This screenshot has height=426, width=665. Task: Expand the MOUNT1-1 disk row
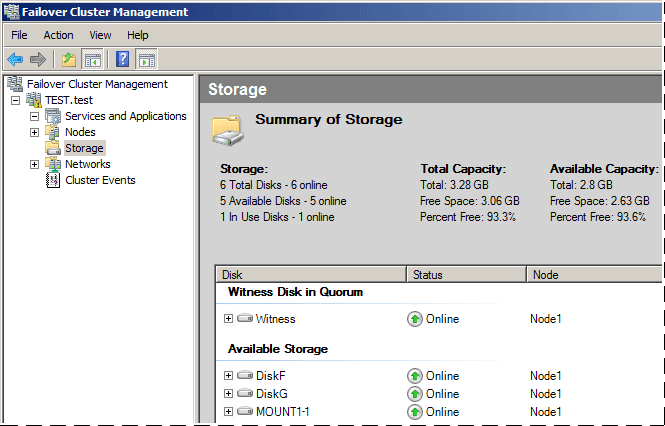coord(228,412)
